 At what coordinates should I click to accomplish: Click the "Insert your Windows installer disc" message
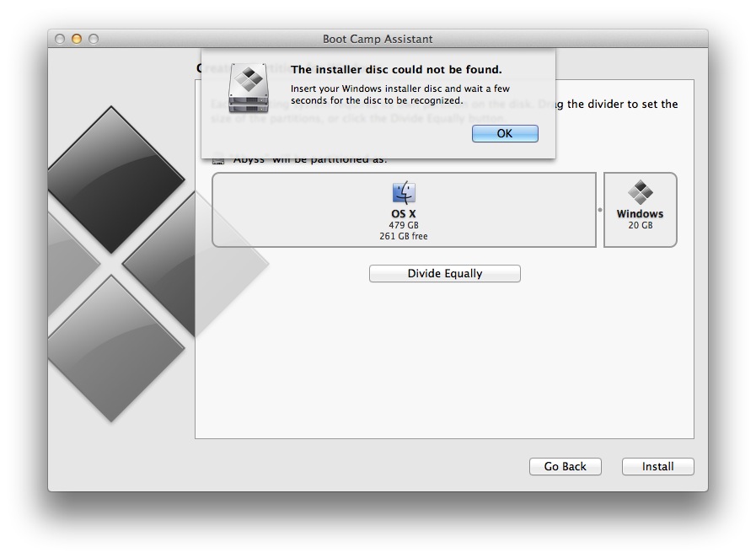pyautogui.click(x=400, y=94)
